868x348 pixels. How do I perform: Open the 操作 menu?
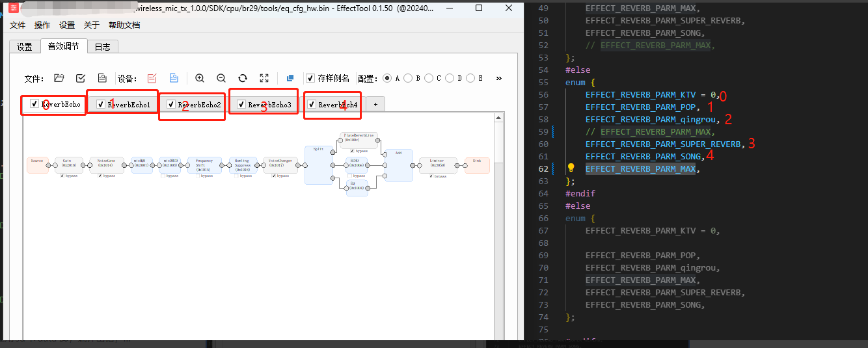tap(42, 25)
